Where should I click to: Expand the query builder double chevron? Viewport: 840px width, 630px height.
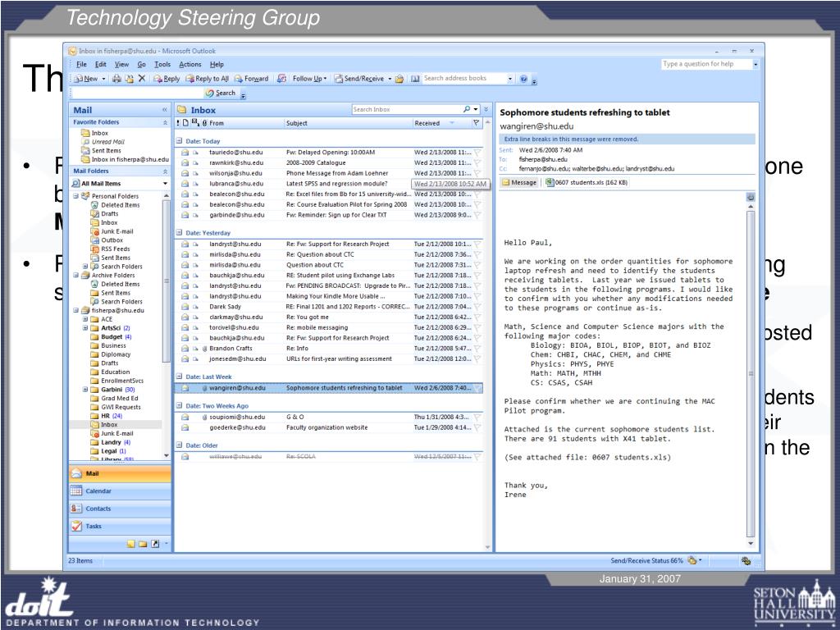tap(486, 109)
